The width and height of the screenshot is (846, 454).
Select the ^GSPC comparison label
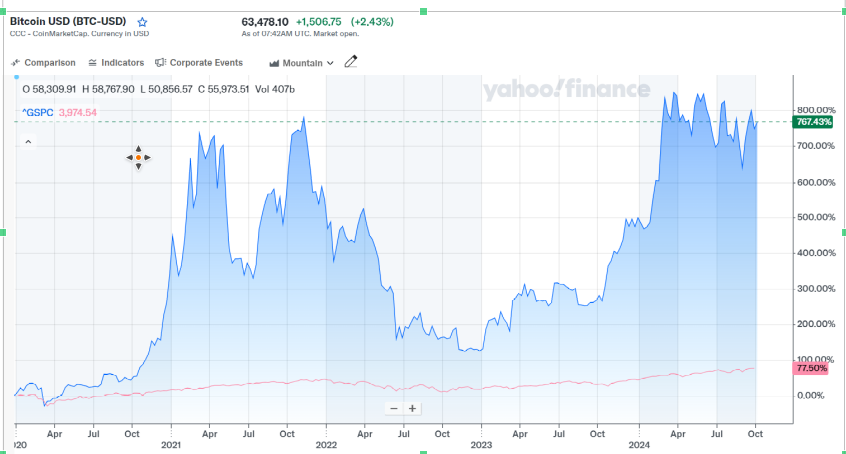click(38, 113)
